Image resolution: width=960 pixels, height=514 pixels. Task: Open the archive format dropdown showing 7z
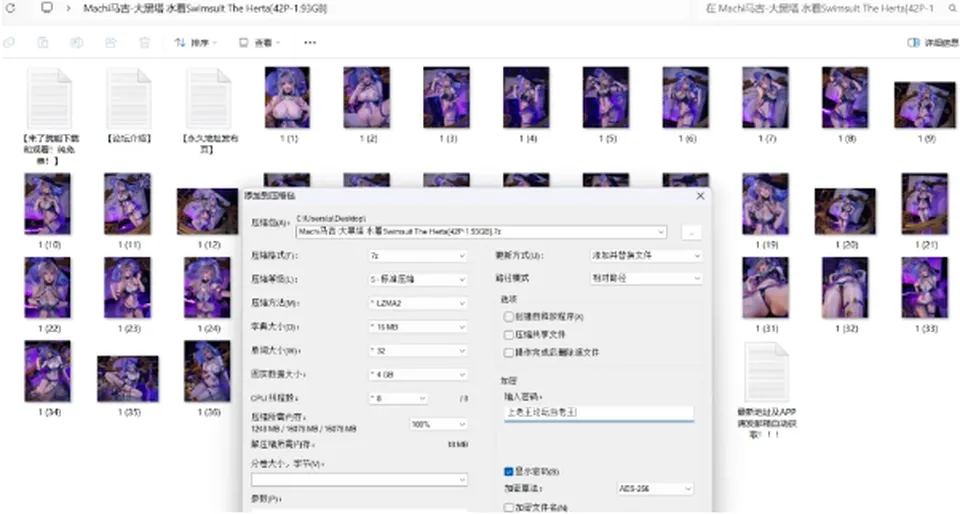click(418, 256)
